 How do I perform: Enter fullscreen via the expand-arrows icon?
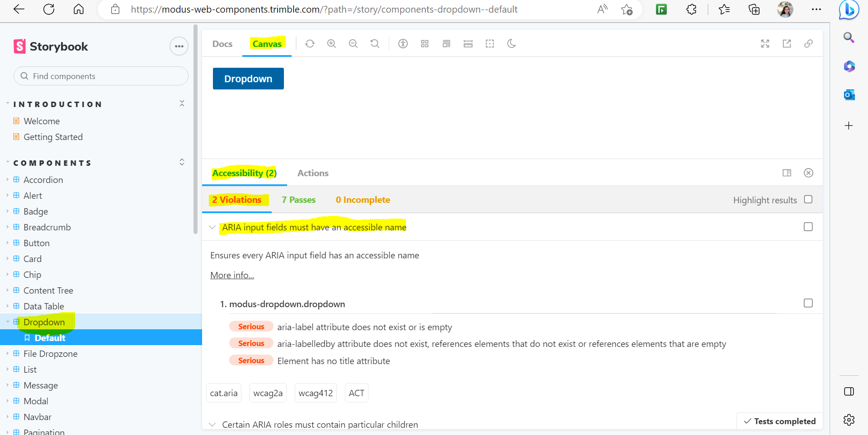click(764, 43)
